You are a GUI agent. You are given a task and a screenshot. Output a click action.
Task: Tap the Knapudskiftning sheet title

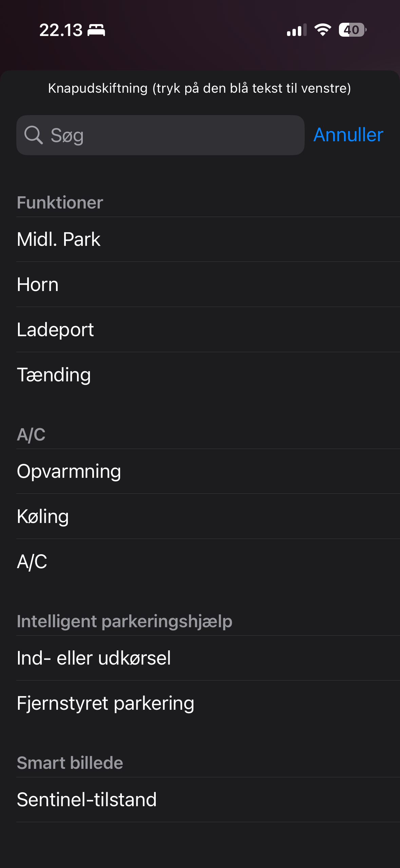point(199,88)
